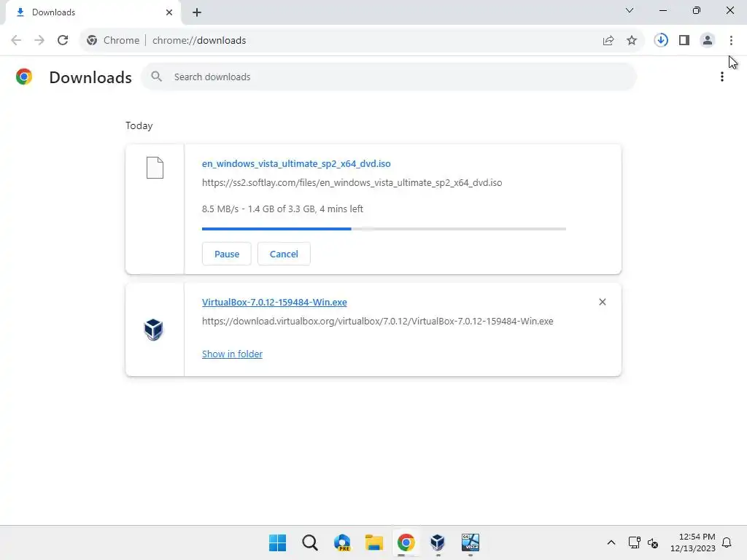Click the Chrome site info icon in address bar
This screenshot has height=560, width=747.
coord(92,41)
